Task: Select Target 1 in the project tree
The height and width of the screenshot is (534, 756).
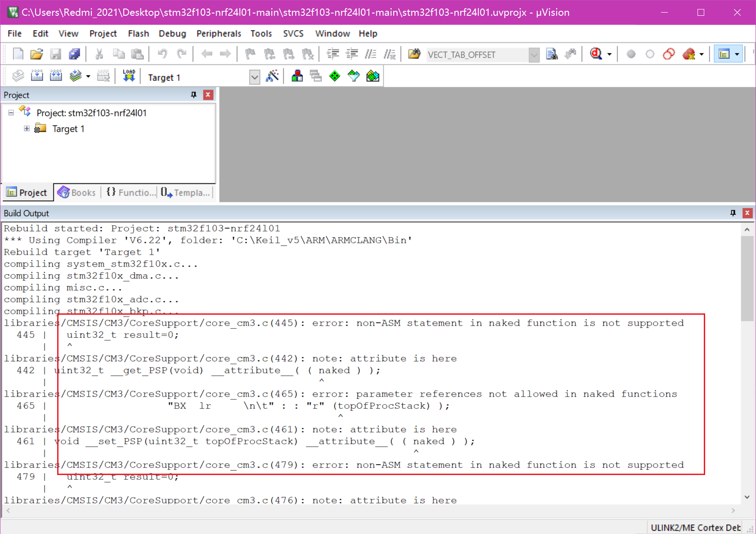Action: [68, 129]
